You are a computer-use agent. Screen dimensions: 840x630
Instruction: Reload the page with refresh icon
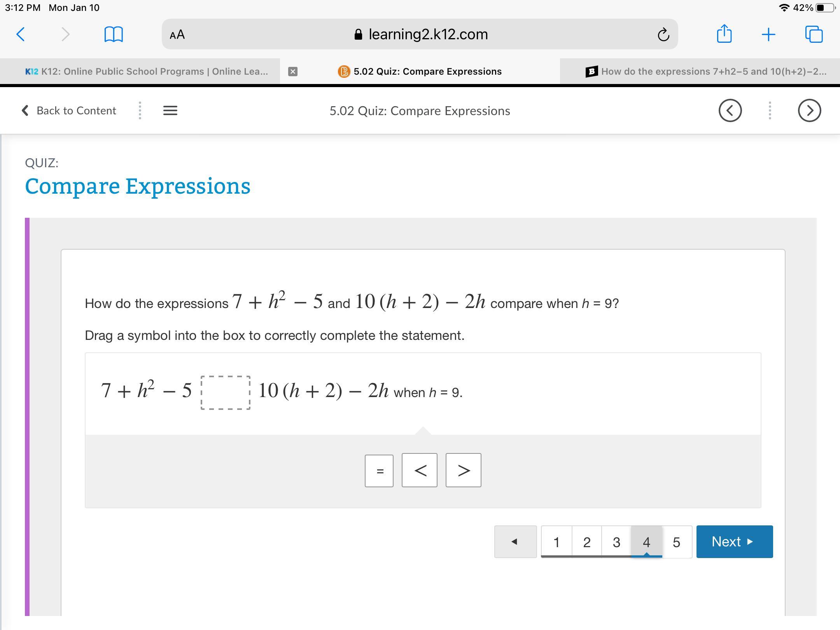pyautogui.click(x=663, y=35)
